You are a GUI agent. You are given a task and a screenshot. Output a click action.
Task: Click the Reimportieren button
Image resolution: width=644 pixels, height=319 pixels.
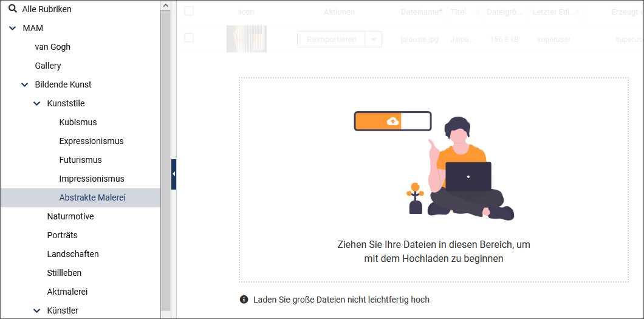click(331, 39)
